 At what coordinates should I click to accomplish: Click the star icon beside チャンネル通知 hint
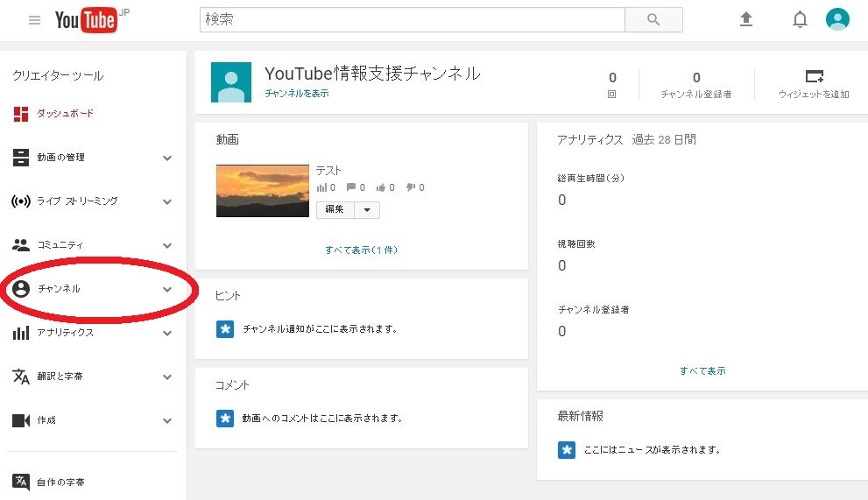tap(225, 329)
